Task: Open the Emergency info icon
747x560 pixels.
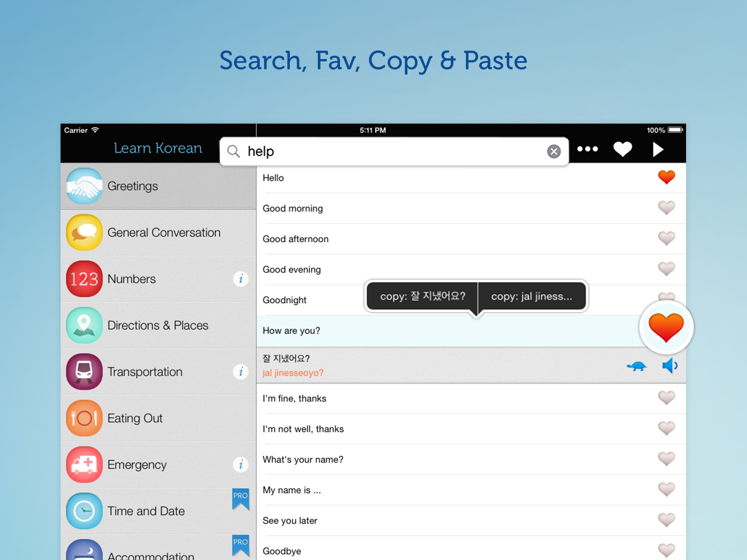Action: coord(241,464)
